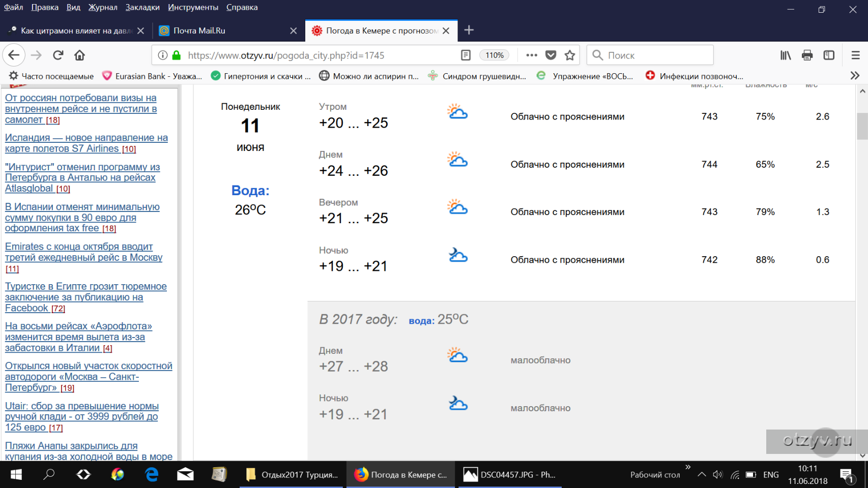The width and height of the screenshot is (868, 488).
Task: Open the Интурист отменил программу article
Action: tap(82, 177)
